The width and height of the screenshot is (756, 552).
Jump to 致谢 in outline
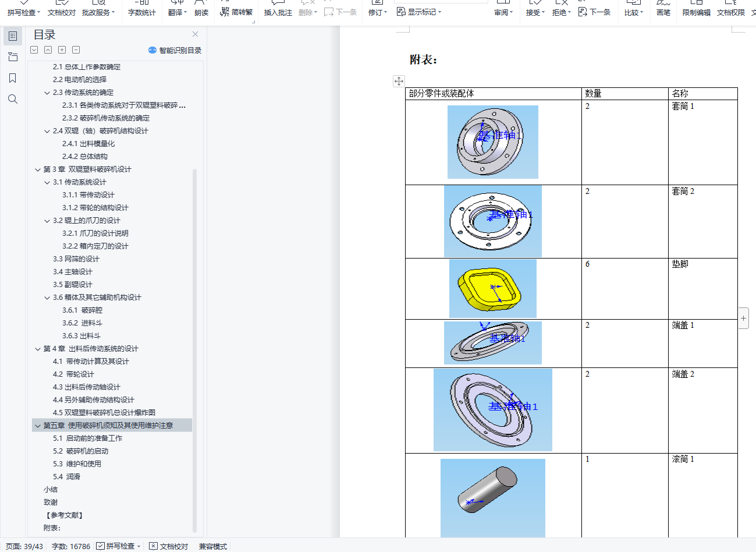click(x=51, y=503)
